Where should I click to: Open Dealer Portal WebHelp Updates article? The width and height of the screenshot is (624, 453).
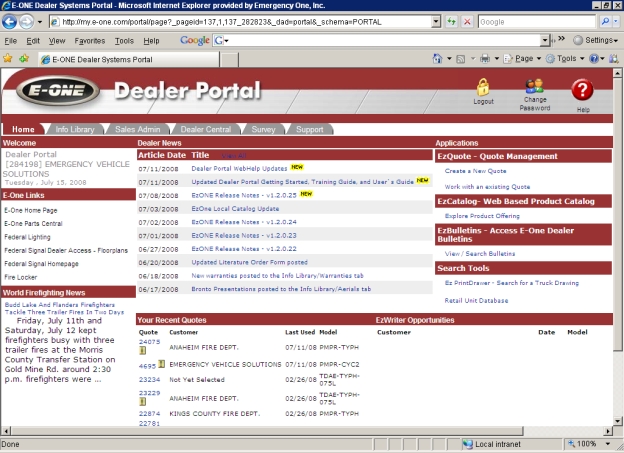coord(239,168)
